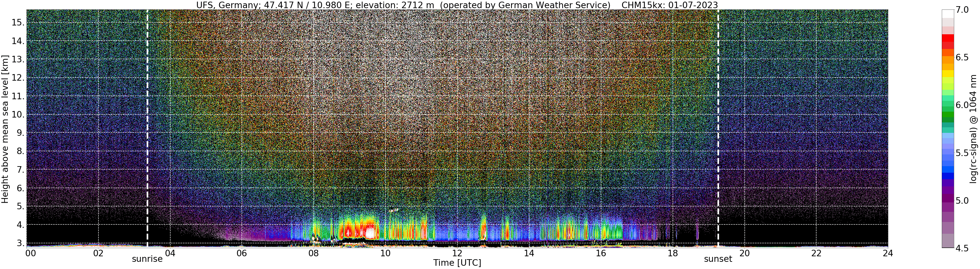Click the red segment of the colorbar
The image size is (980, 269).
[x=948, y=38]
